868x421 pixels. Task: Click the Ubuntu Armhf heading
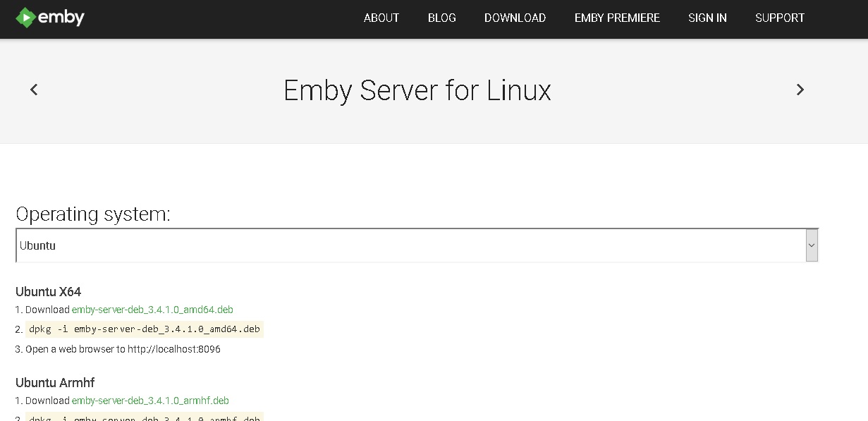55,383
